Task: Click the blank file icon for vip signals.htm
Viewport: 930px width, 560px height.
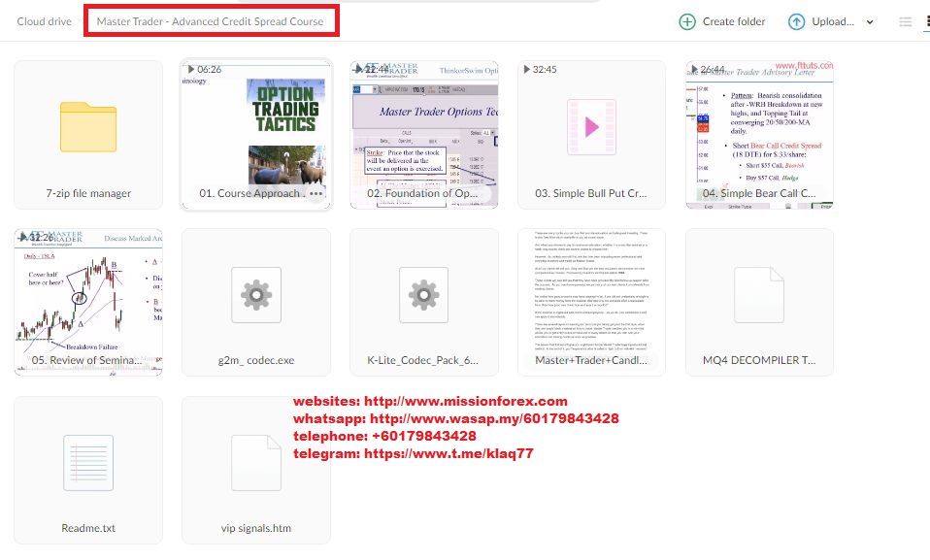Action: [x=256, y=463]
